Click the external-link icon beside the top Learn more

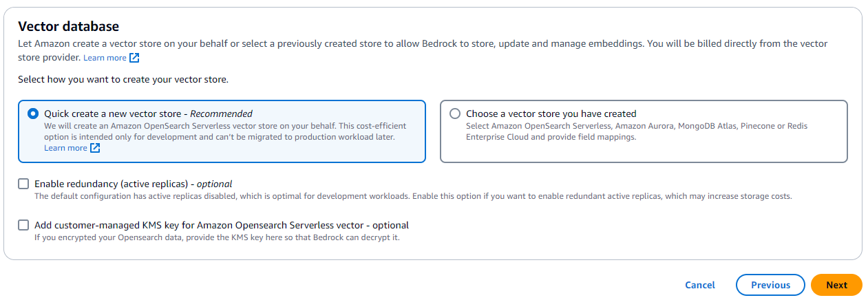135,58
